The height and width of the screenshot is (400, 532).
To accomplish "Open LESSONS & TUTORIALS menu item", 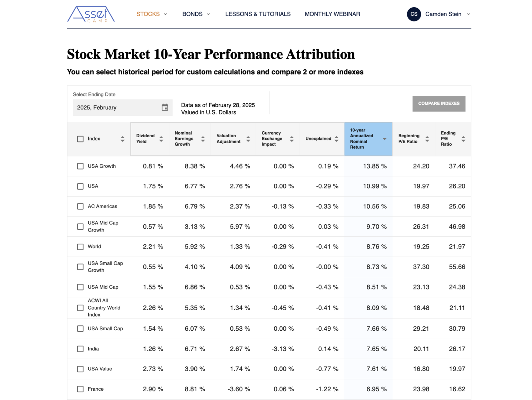I will [258, 14].
